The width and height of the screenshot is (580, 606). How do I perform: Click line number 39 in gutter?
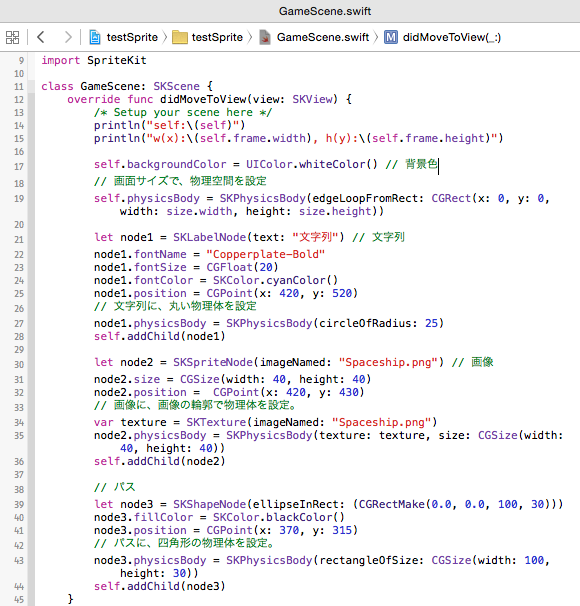point(19,504)
